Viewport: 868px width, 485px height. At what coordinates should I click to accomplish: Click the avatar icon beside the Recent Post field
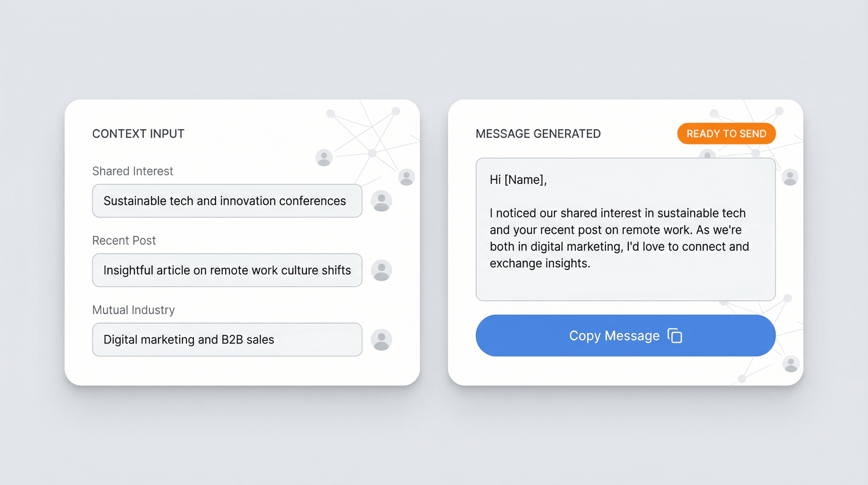point(381,270)
